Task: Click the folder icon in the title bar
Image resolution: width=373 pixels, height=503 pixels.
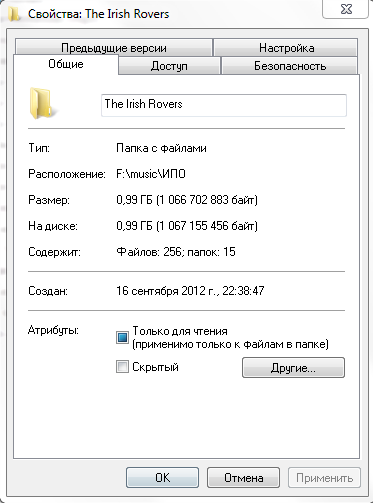Action: pyautogui.click(x=14, y=15)
